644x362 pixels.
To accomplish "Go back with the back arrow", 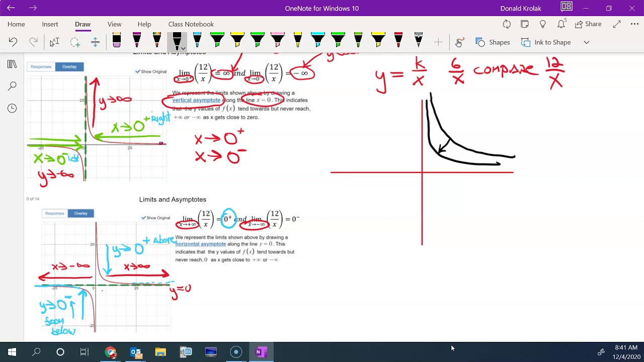I will [11, 8].
